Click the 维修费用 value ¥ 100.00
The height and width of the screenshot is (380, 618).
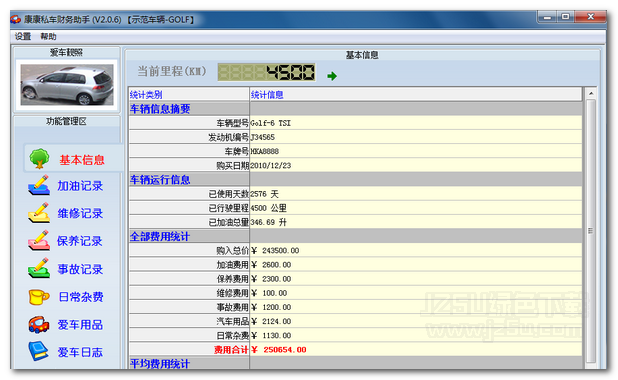click(269, 293)
